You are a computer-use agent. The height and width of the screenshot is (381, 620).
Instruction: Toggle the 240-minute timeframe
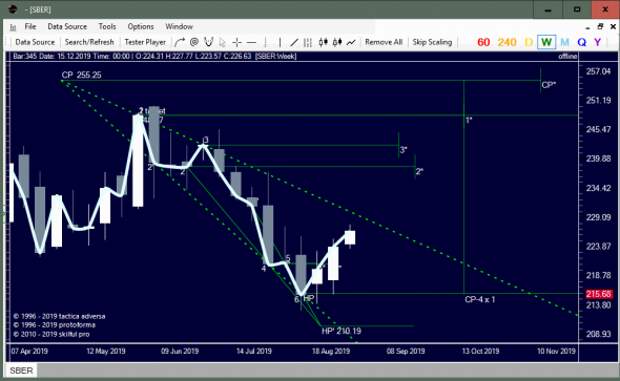507,42
